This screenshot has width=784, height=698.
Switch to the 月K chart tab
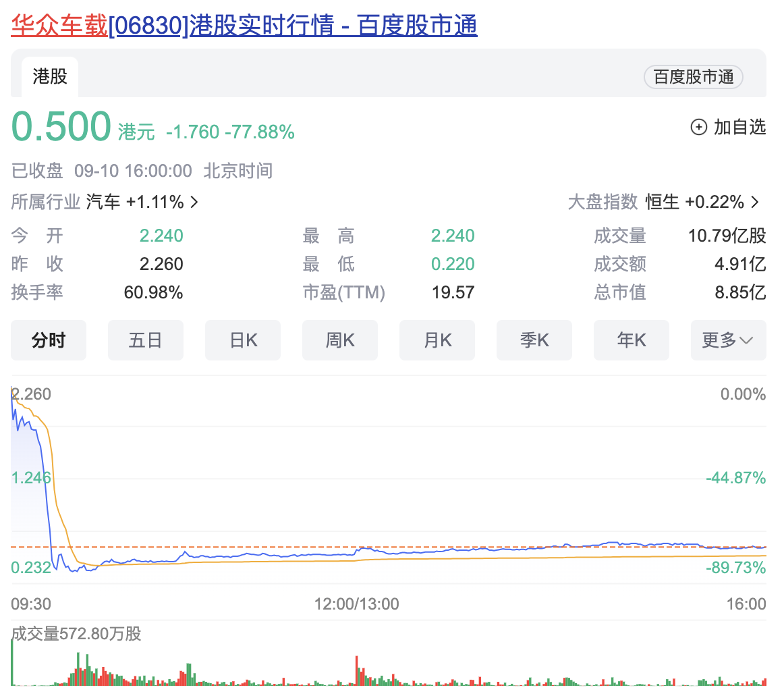437,340
